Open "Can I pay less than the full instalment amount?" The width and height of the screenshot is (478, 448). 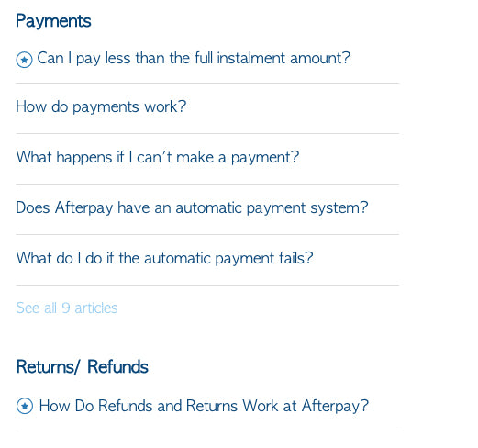pos(194,58)
